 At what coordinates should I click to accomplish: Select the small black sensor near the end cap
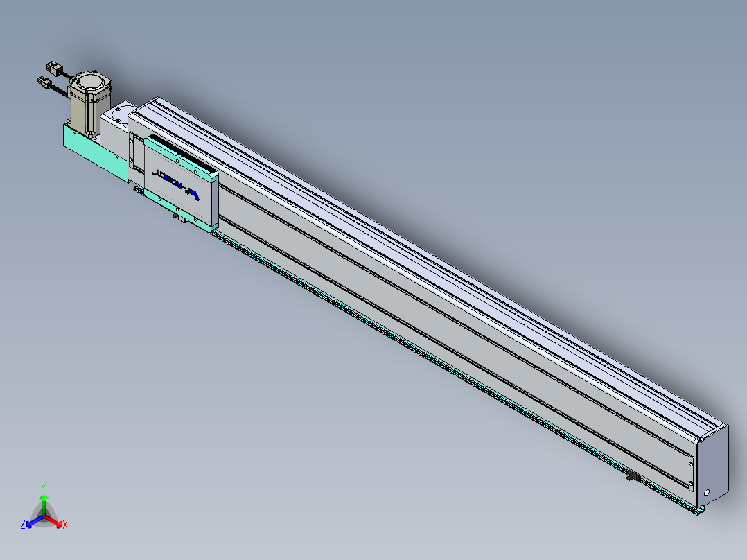[632, 475]
